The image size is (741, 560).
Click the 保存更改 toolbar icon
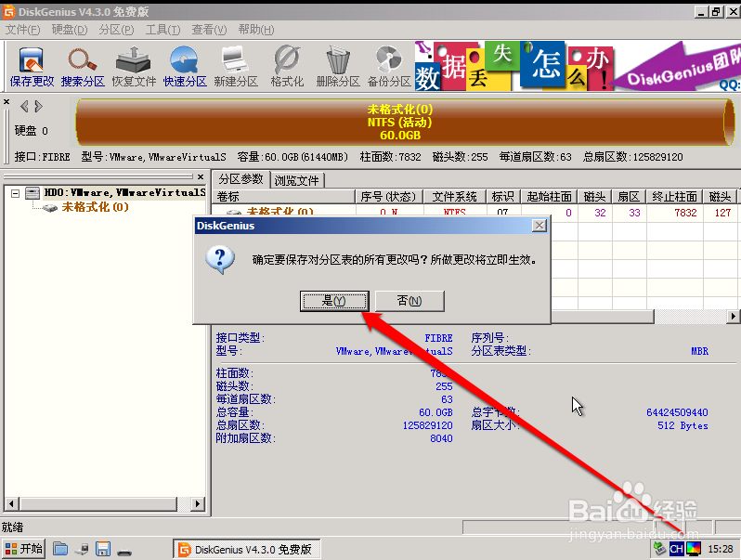point(32,67)
